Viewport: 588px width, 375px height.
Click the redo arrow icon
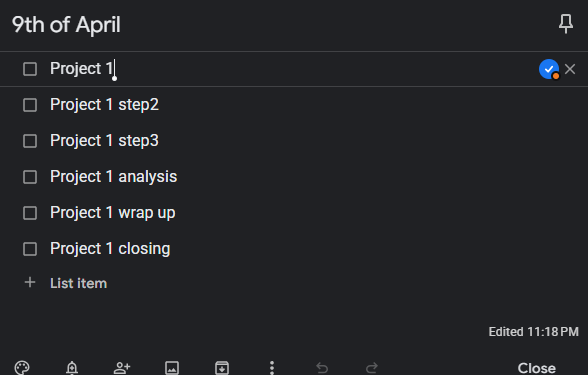[x=372, y=368]
